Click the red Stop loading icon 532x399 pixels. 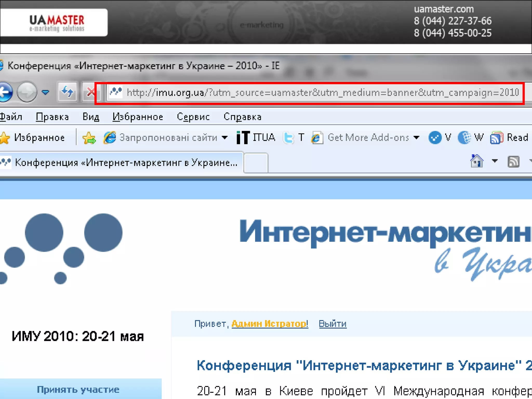coord(90,92)
